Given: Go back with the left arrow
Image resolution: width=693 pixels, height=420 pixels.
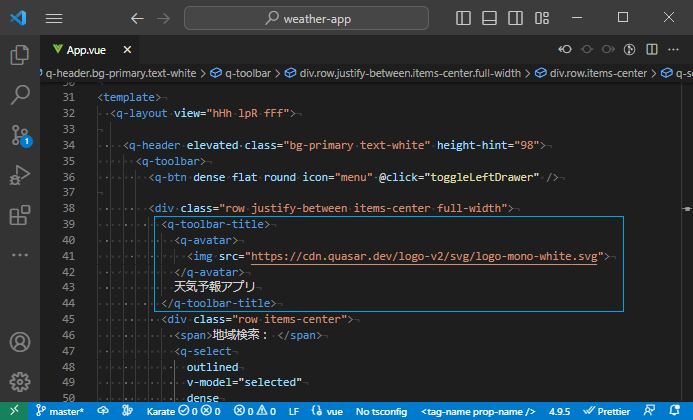Looking at the screenshot, I should (x=137, y=18).
